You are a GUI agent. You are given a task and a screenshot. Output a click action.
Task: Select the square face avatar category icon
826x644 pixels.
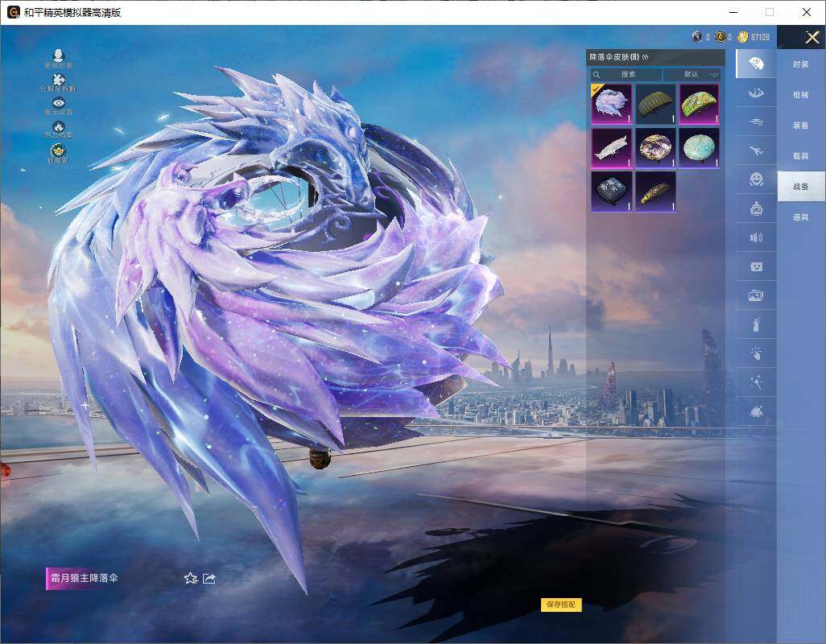(x=756, y=266)
